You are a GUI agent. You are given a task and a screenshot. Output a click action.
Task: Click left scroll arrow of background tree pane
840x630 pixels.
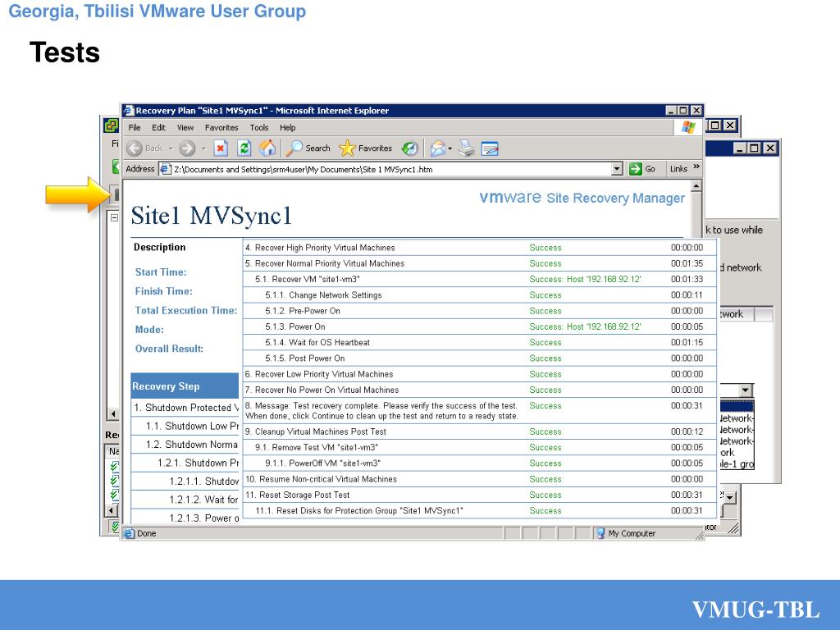113,414
